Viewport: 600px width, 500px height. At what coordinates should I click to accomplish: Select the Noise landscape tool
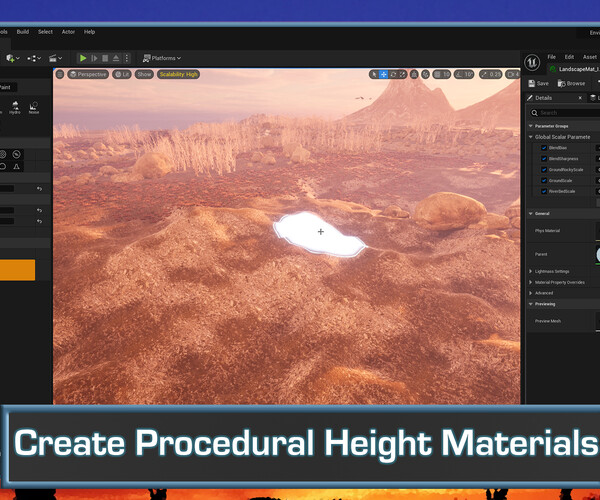click(x=34, y=107)
